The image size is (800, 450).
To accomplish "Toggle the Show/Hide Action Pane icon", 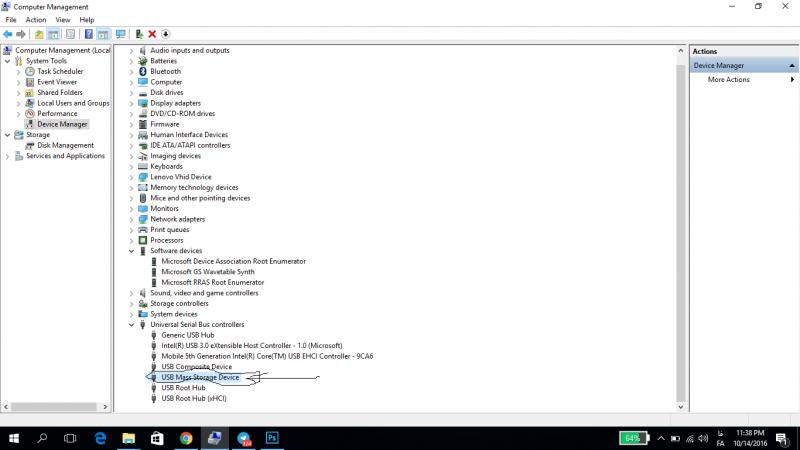I will 103,34.
